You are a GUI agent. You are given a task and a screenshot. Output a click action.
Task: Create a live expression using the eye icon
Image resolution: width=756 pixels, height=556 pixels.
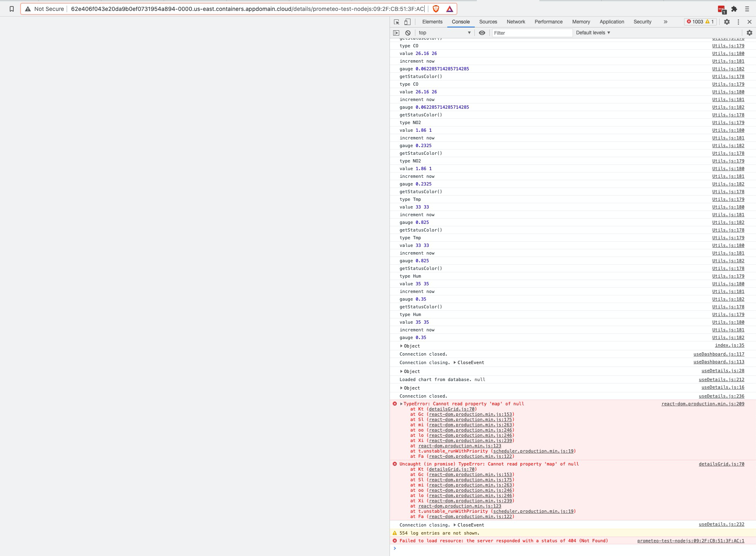(x=482, y=33)
